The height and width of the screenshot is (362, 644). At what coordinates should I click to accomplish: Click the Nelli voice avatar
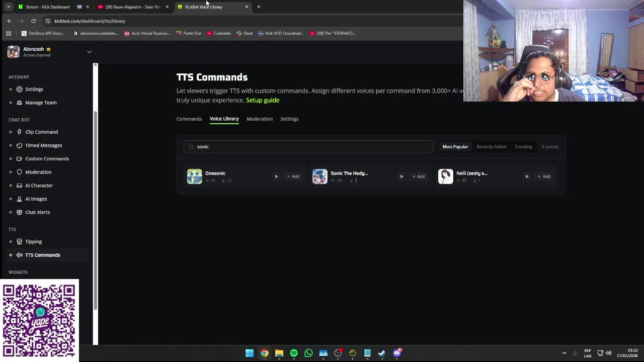point(445,176)
